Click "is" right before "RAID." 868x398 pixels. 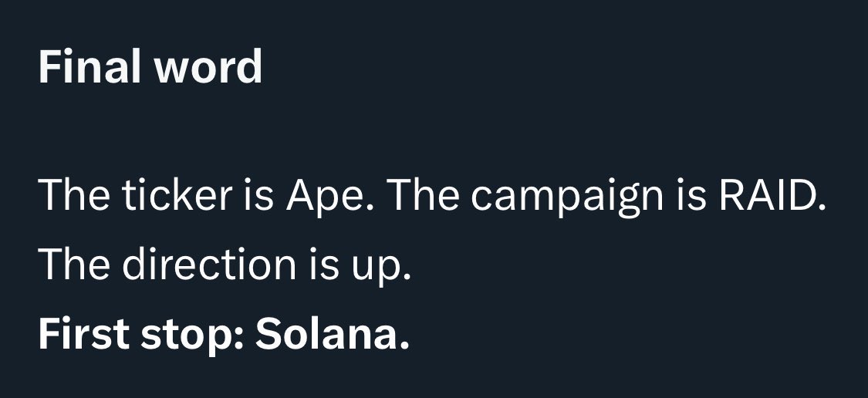pos(691,197)
